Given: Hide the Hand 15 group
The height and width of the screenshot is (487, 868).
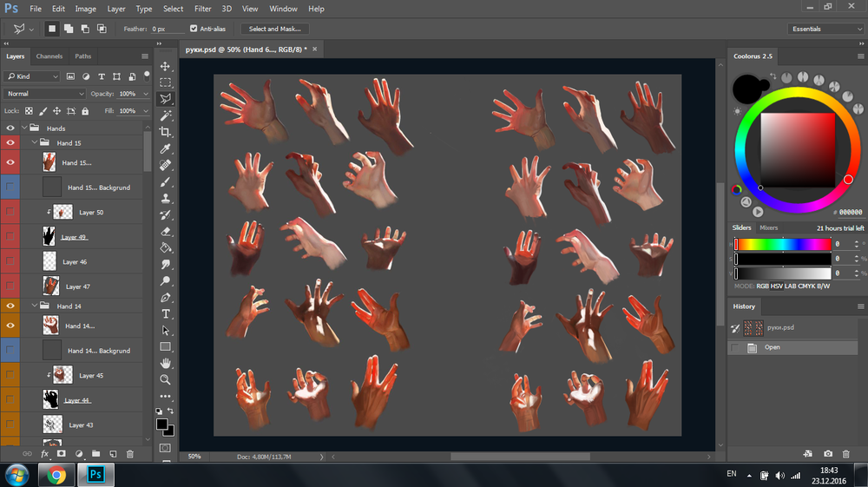Looking at the screenshot, I should coord(11,142).
